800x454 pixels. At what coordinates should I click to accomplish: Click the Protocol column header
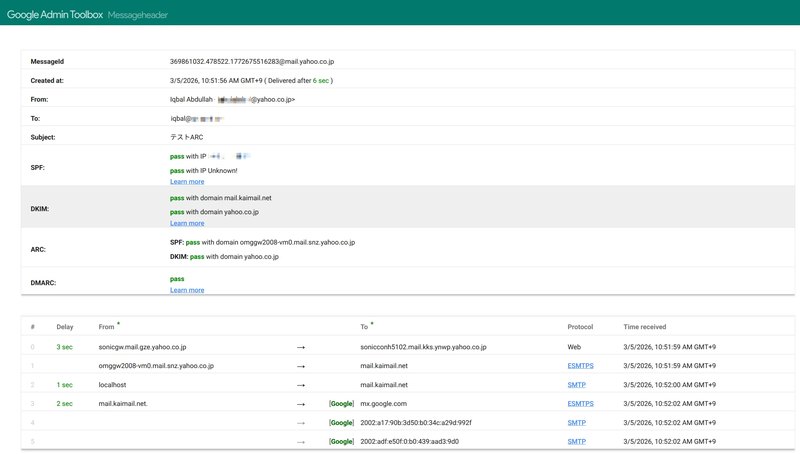[580, 327]
